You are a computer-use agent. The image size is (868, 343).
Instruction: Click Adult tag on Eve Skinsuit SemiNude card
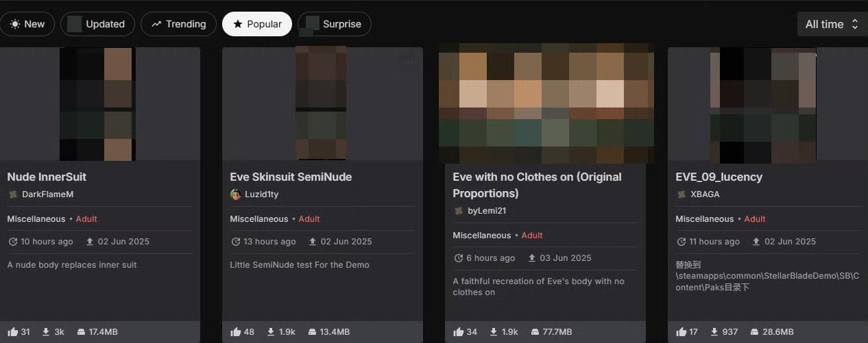[309, 219]
